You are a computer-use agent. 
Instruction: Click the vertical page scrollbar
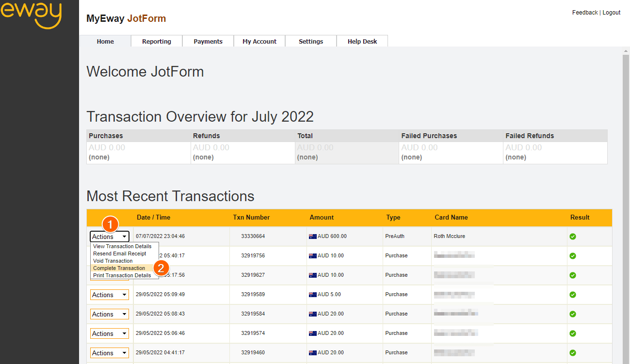(626, 194)
